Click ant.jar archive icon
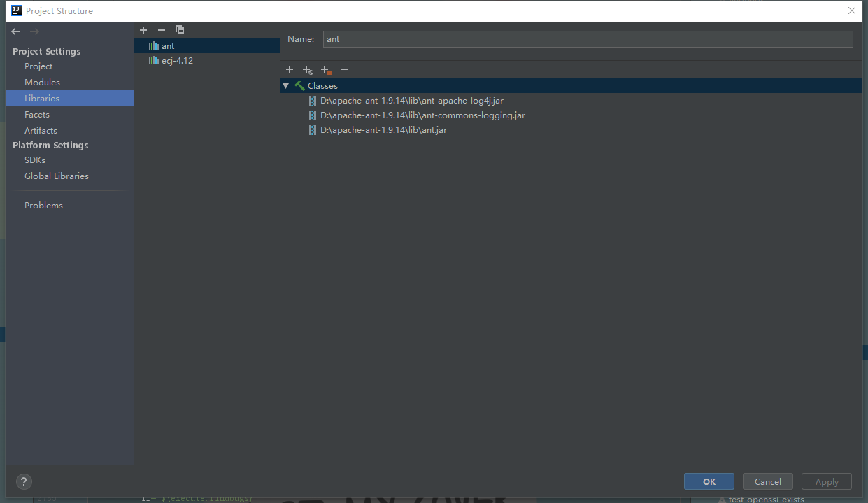This screenshot has width=868, height=503. point(313,130)
